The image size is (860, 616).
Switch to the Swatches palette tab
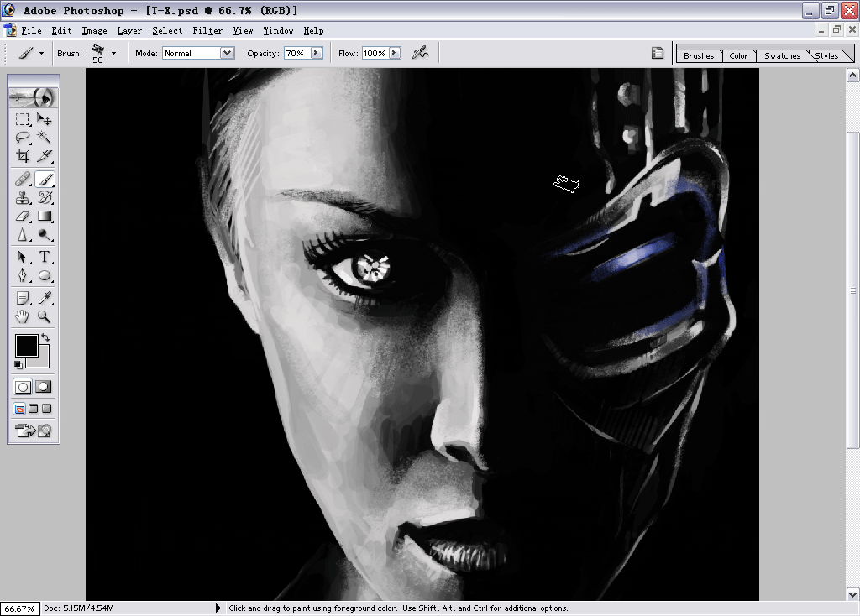pos(782,55)
